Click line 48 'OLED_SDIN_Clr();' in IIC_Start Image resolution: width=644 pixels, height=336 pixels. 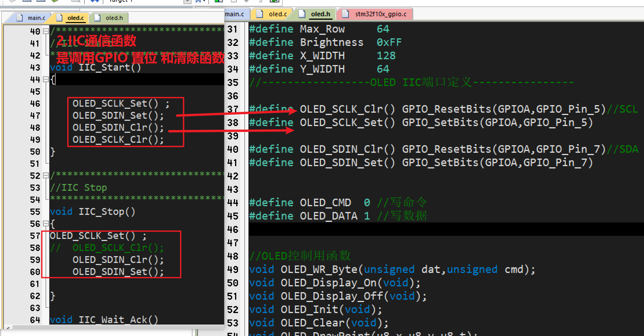pyautogui.click(x=118, y=127)
